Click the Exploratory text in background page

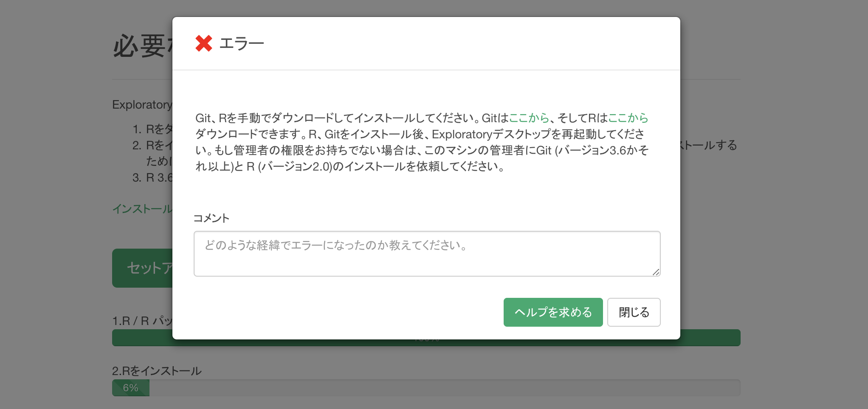(x=142, y=105)
